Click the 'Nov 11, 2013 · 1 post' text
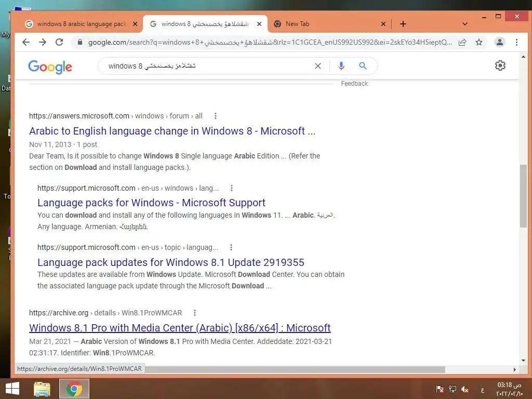Screen dimensions: 532x399 click(63, 144)
